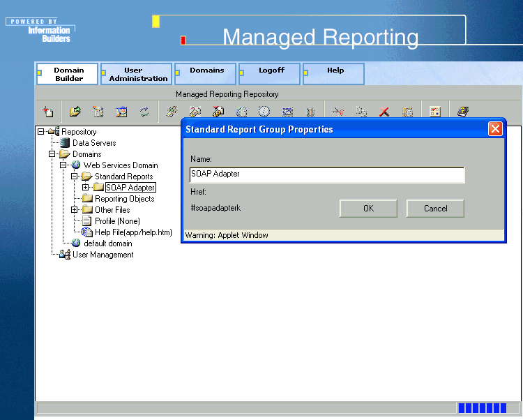
Task: Click the red X Delete toolbar icon
Action: tap(384, 112)
